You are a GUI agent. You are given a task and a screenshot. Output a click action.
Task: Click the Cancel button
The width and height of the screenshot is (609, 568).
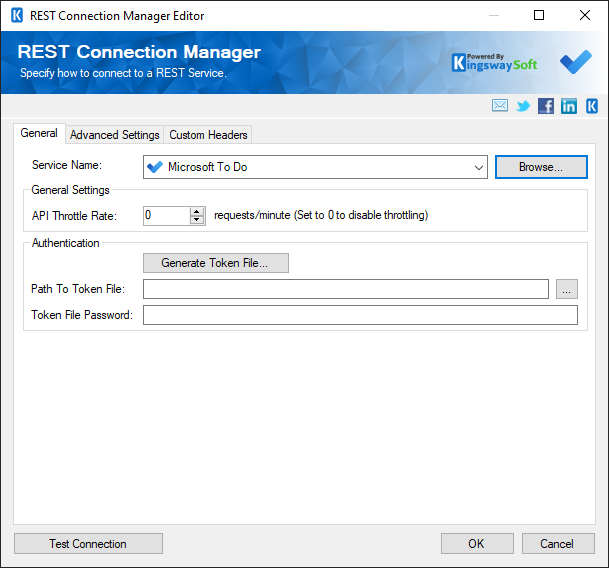pyautogui.click(x=558, y=544)
